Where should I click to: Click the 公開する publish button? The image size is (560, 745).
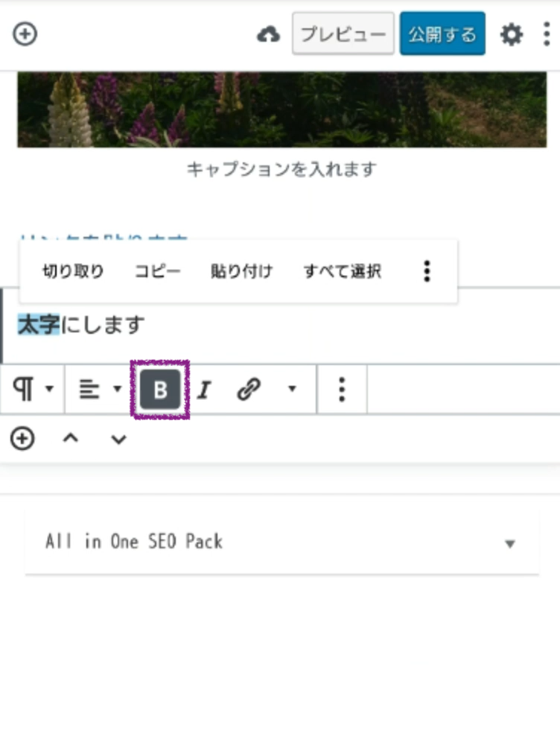point(442,34)
